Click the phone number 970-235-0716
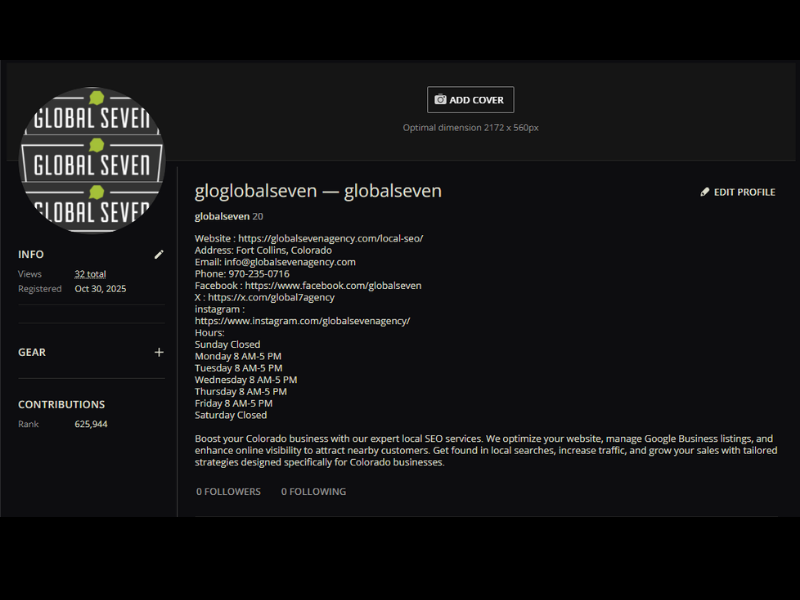800x600 pixels. coord(259,274)
